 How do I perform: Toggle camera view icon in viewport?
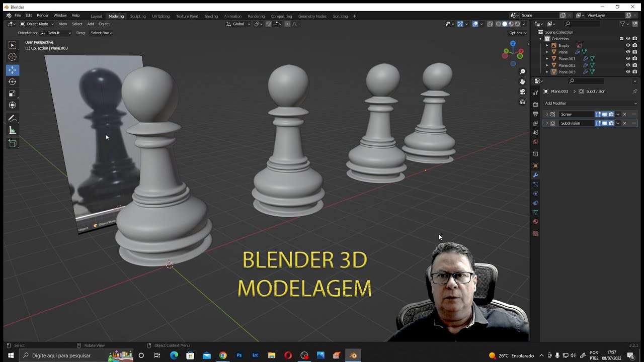point(522,92)
